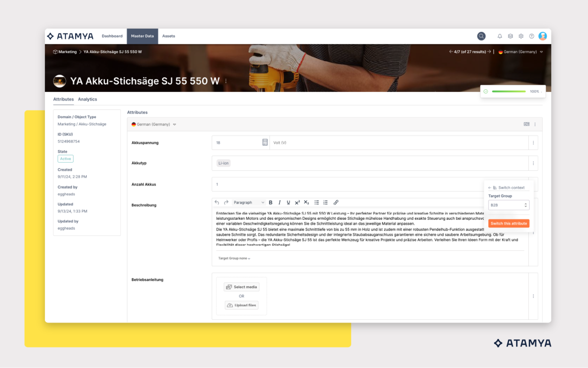Open Attributes panel three-dot menu
This screenshot has width=588, height=368.
pyautogui.click(x=535, y=124)
